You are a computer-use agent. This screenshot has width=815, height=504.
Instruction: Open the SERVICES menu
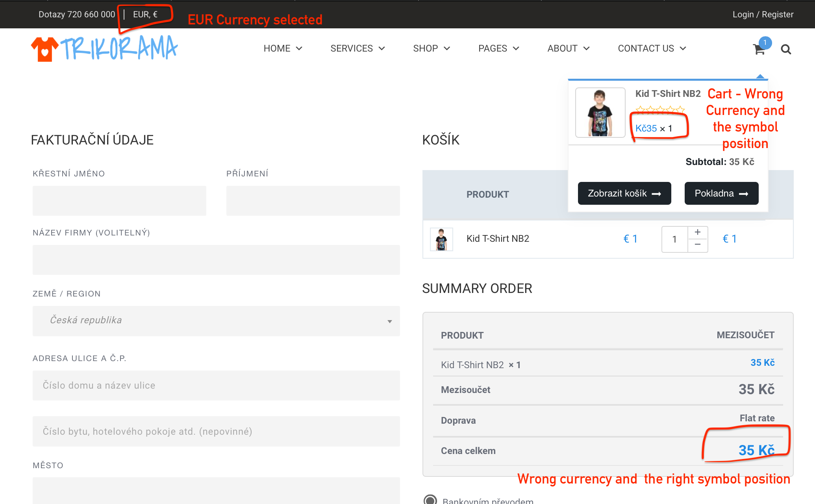coord(357,48)
